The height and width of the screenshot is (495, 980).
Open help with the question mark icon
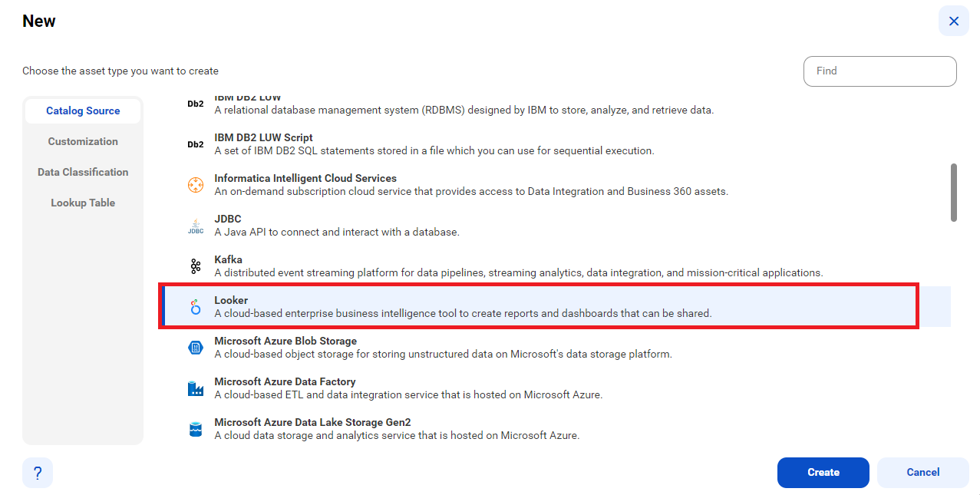click(38, 473)
